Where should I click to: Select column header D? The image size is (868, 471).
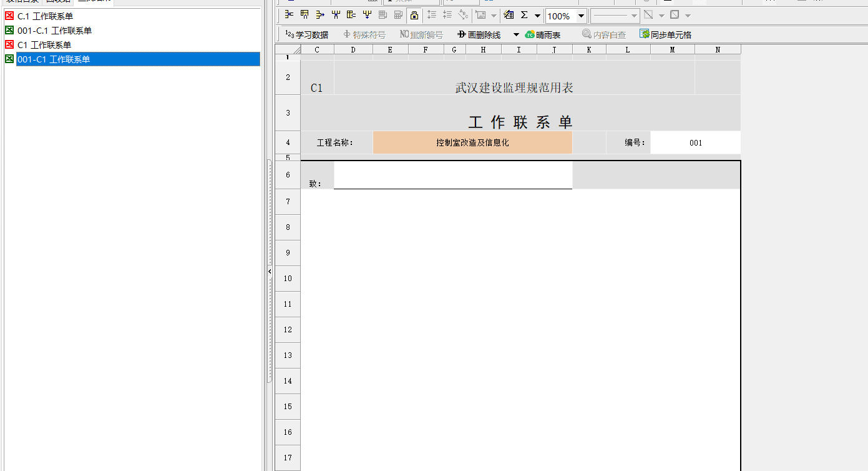click(x=353, y=49)
